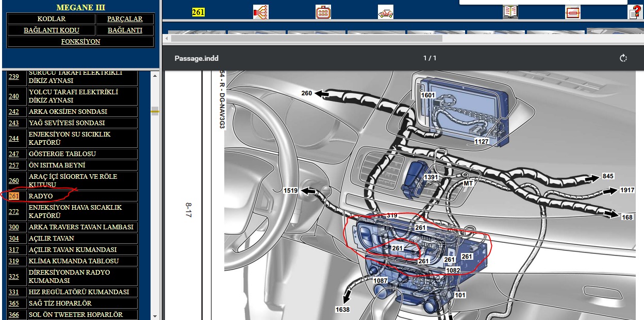Viewport: 644px width, 320px height.
Task: Click label 1082 in the diagram
Action: (x=453, y=270)
